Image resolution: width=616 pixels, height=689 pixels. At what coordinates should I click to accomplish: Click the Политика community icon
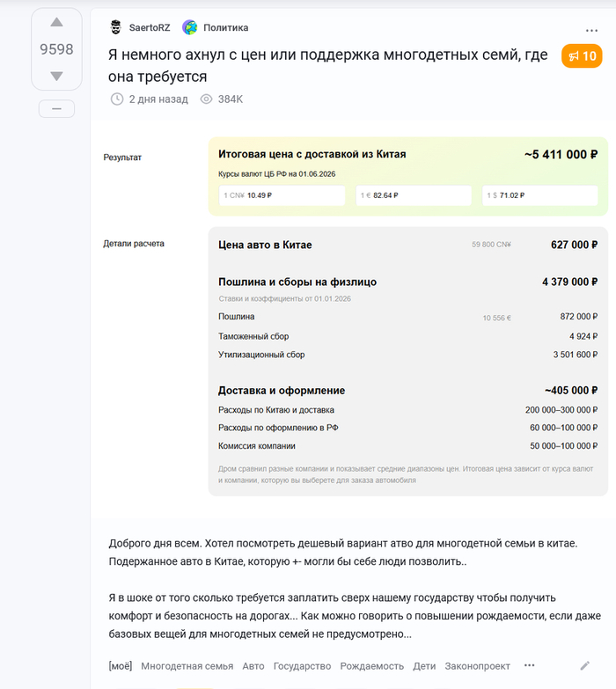pos(190,27)
